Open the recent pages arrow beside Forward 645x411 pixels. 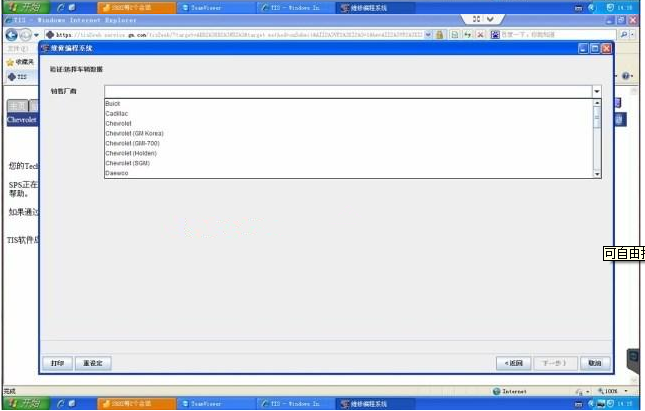click(36, 35)
